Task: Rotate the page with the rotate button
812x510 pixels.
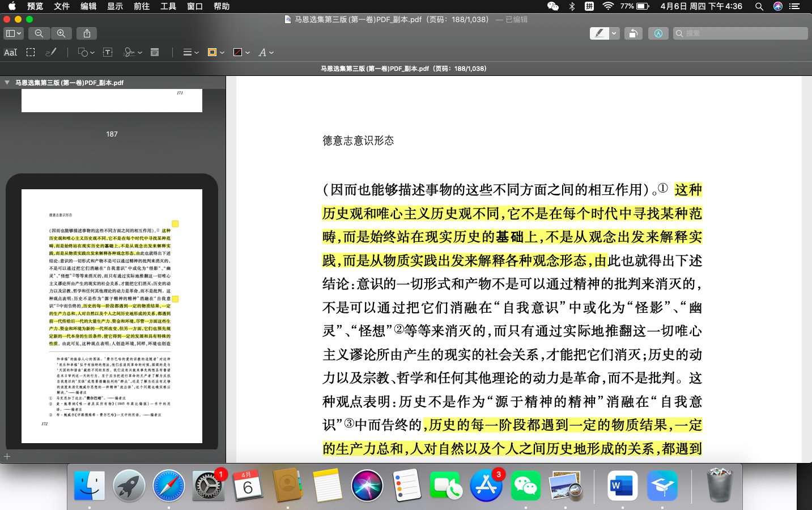Action: pyautogui.click(x=633, y=33)
